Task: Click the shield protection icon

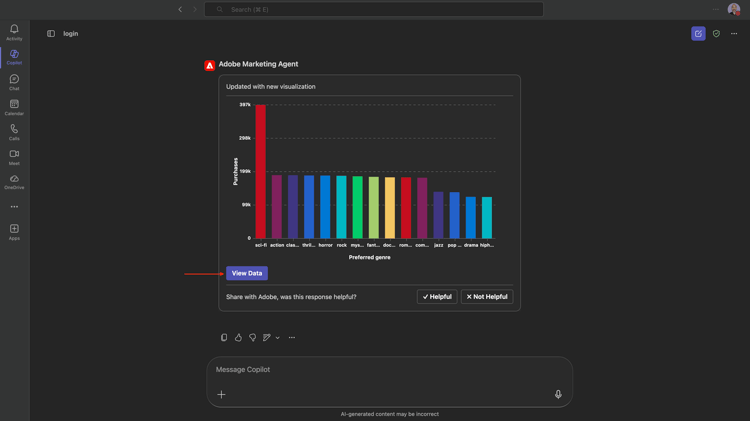Action: click(716, 33)
